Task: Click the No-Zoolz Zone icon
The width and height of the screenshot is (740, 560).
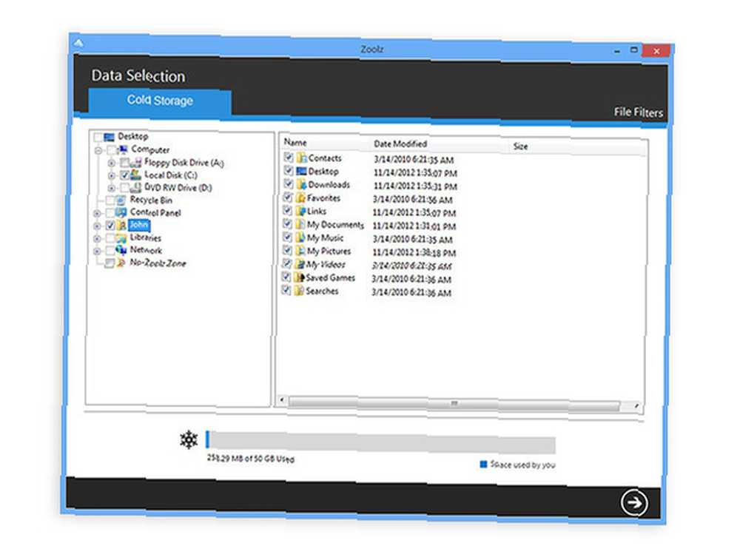Action: (x=121, y=263)
